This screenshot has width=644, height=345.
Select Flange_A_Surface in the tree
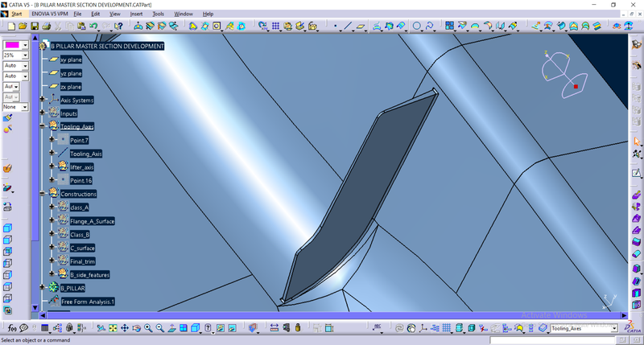(x=91, y=220)
